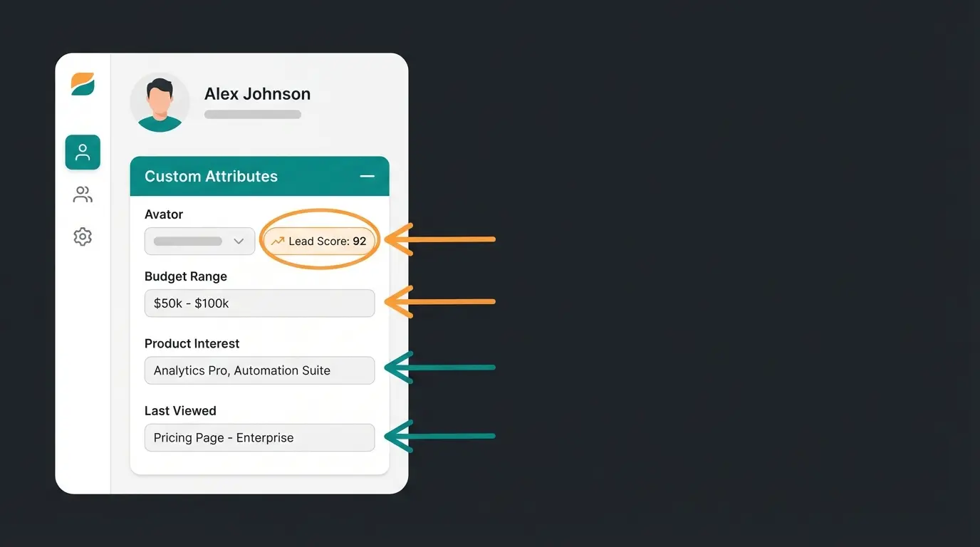
Task: Click the gray placeholder bar under Alex Johnson
Action: 253,114
